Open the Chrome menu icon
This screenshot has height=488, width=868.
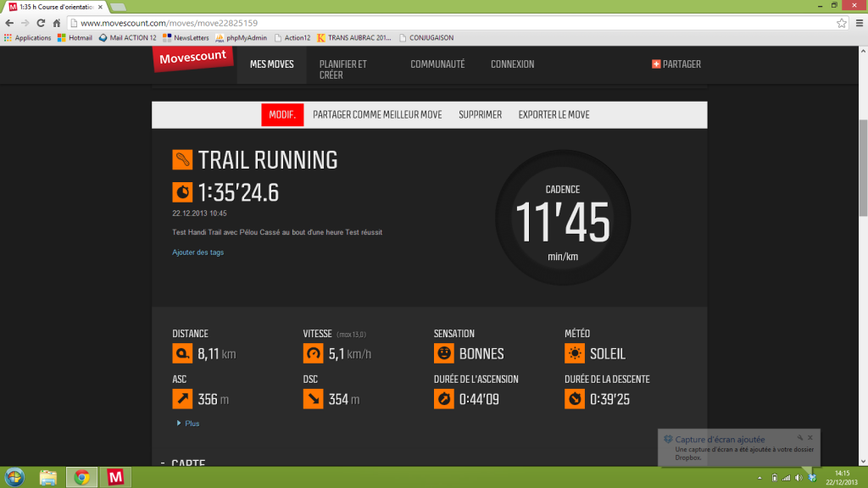tap(860, 23)
